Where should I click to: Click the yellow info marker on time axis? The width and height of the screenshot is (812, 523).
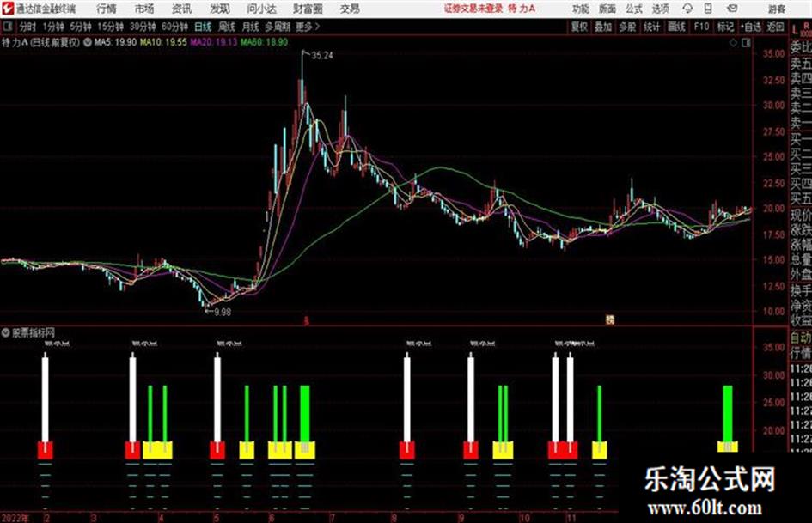(x=610, y=320)
